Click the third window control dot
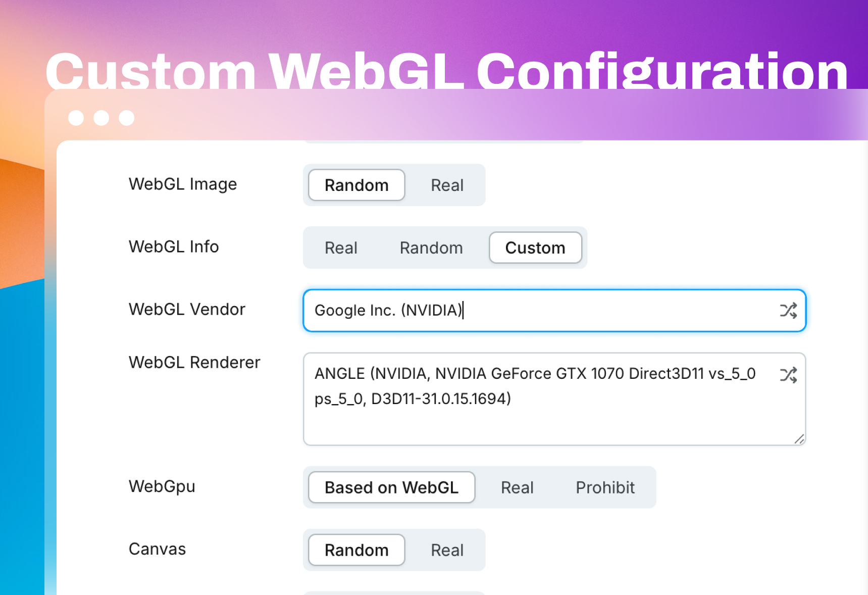868x595 pixels. point(127,118)
